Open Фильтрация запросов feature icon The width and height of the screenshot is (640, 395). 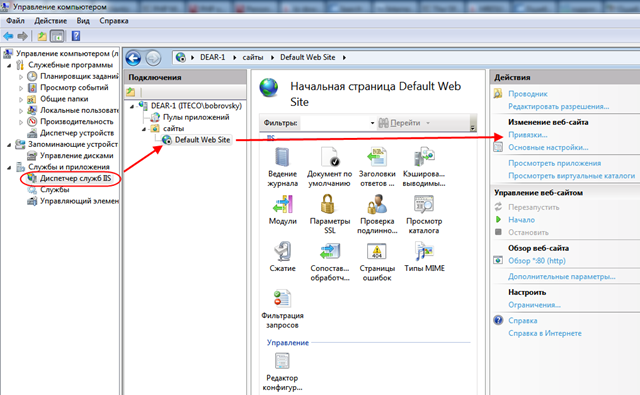pos(282,299)
